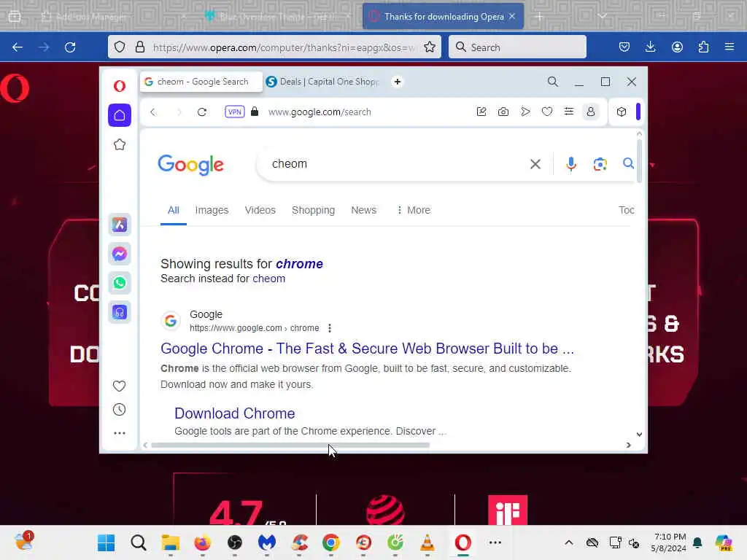Image resolution: width=747 pixels, height=560 pixels.
Task: Open Messenger in Opera sidebar
Action: [x=120, y=254]
